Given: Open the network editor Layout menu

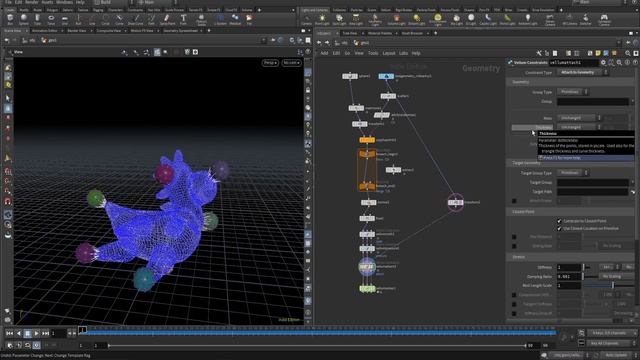Looking at the screenshot, I should click(389, 53).
